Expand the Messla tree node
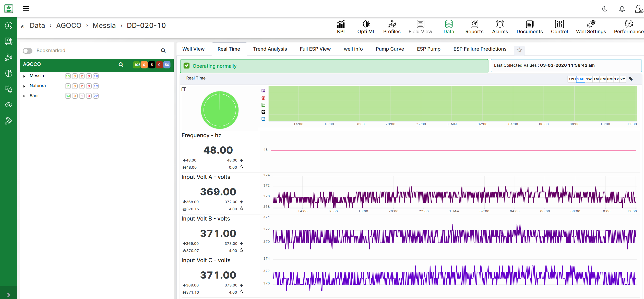This screenshot has height=299, width=644. tap(24, 76)
